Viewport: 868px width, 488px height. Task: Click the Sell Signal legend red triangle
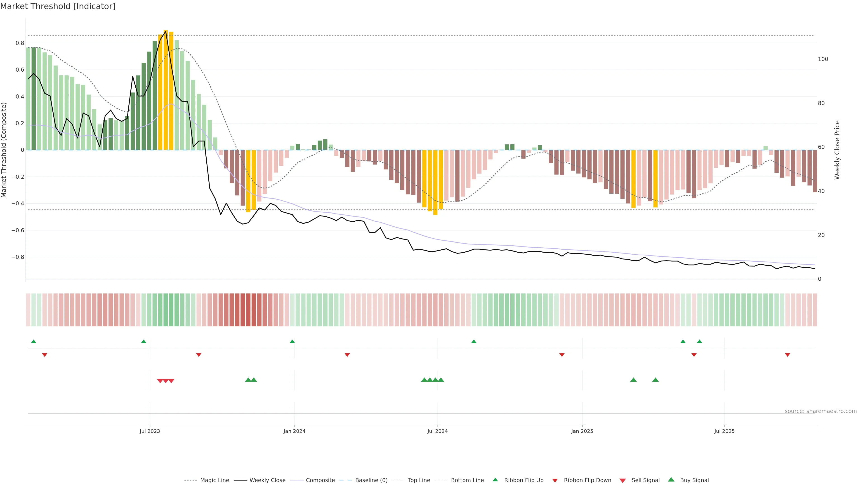(622, 481)
